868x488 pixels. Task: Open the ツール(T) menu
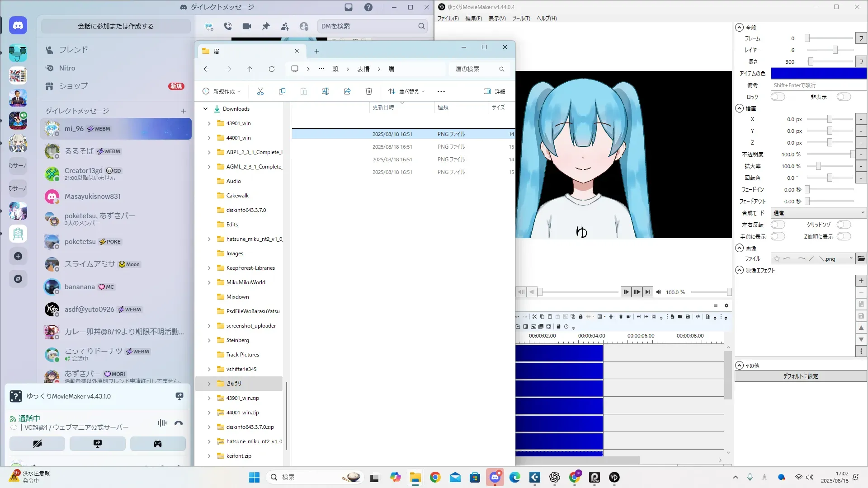click(x=521, y=19)
